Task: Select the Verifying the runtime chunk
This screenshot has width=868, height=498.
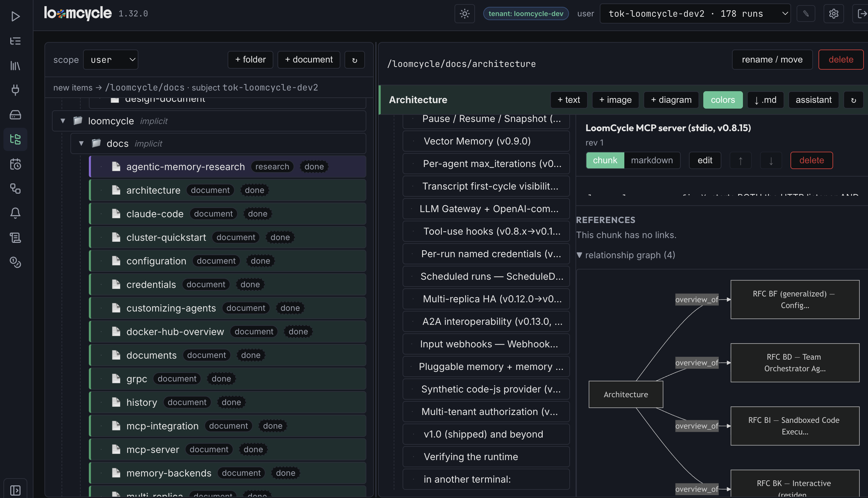Action: pos(486,457)
